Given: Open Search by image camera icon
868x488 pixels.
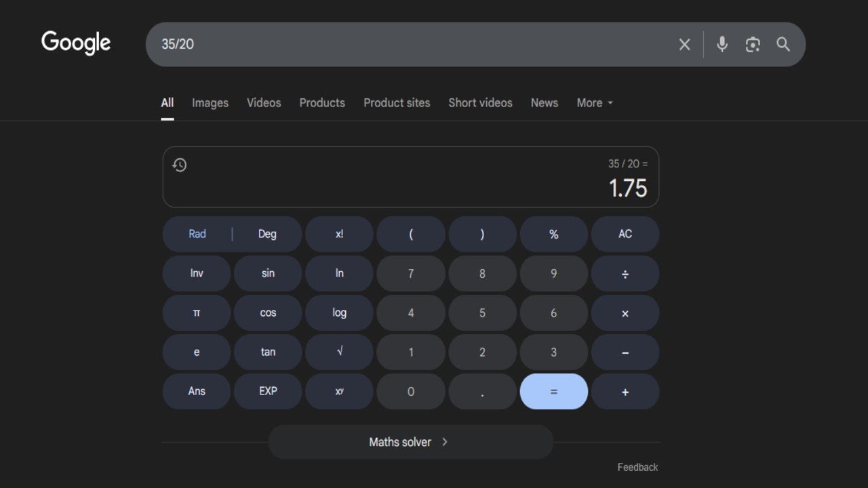Looking at the screenshot, I should [x=753, y=45].
